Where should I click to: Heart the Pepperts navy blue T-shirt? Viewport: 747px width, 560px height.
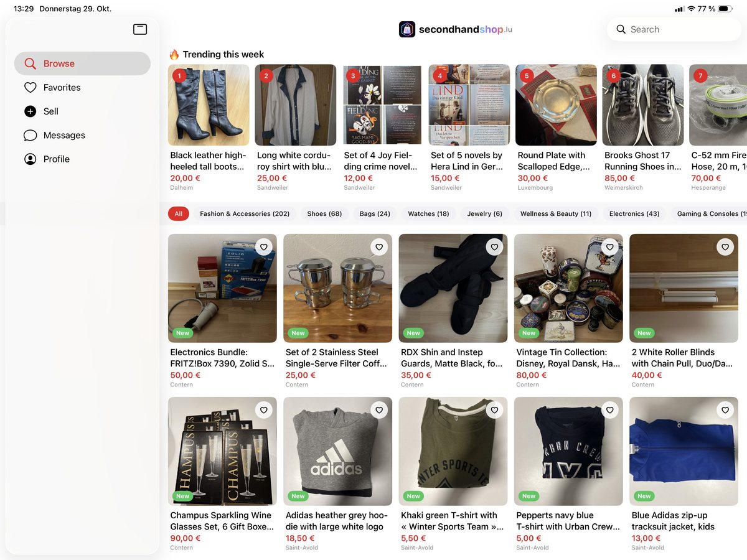pos(610,410)
